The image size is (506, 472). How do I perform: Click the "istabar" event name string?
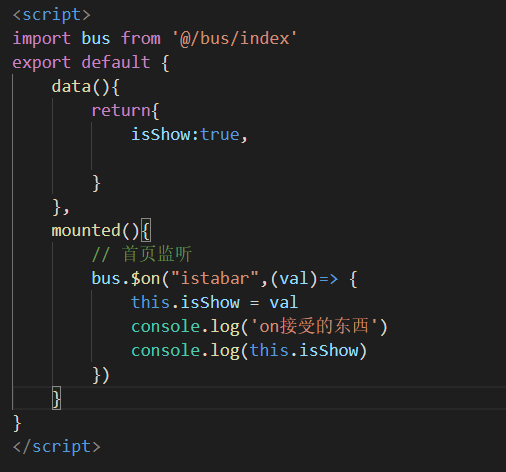click(215, 278)
